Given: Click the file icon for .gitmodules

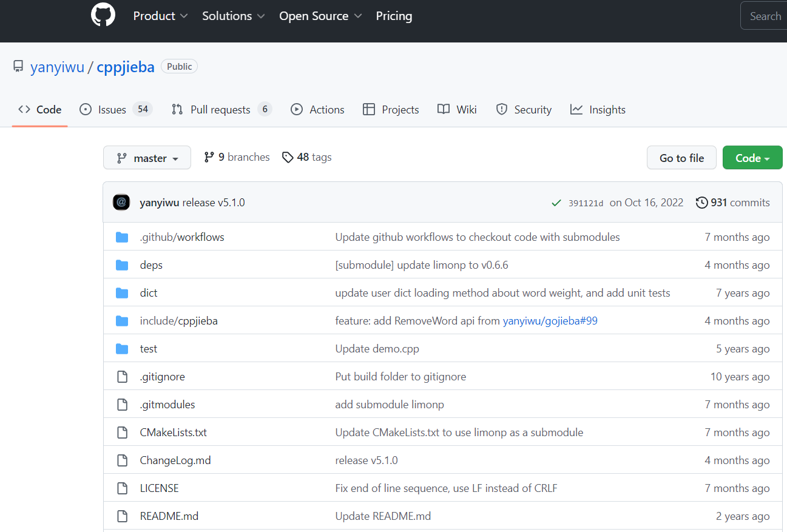Looking at the screenshot, I should (x=122, y=405).
